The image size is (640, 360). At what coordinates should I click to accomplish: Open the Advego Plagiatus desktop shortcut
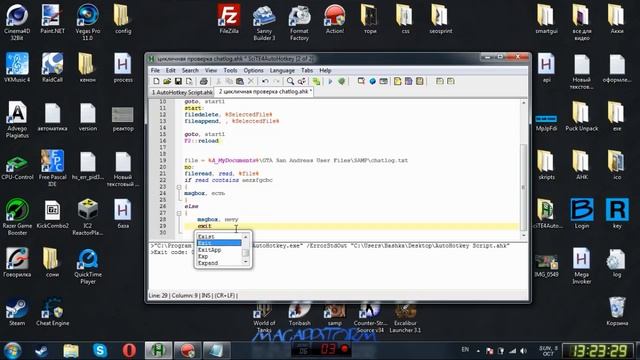pos(17,120)
